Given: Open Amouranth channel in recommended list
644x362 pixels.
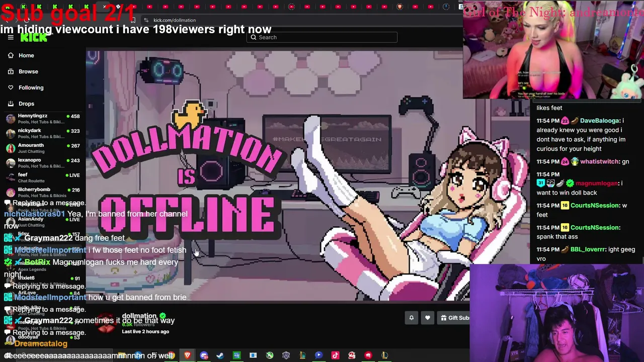Looking at the screenshot, I should (x=43, y=148).
